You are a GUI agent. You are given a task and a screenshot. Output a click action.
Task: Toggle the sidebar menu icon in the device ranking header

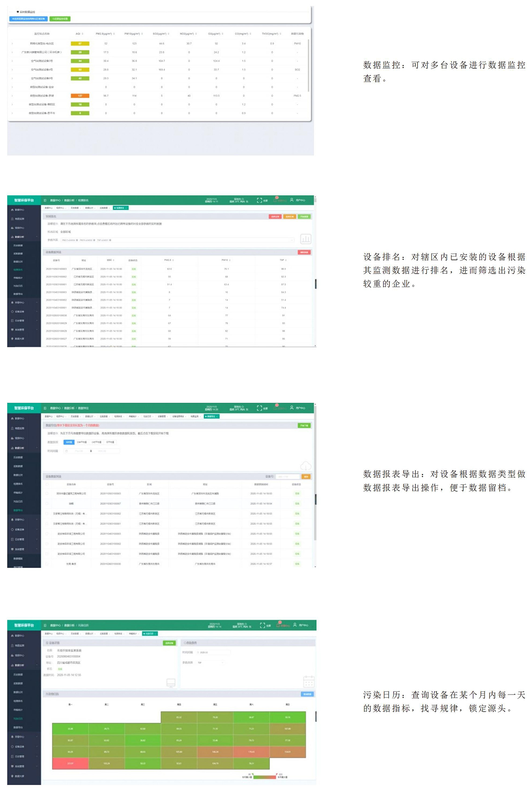pos(45,200)
